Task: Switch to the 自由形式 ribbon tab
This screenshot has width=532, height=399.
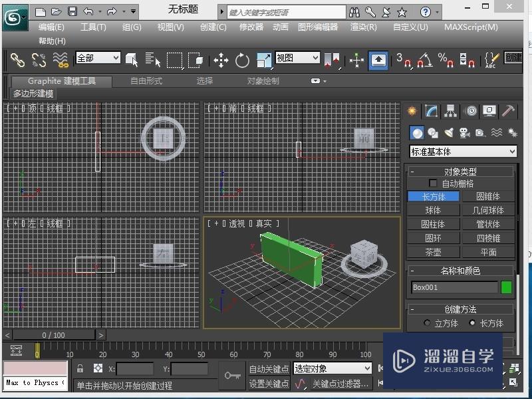Action: click(146, 81)
